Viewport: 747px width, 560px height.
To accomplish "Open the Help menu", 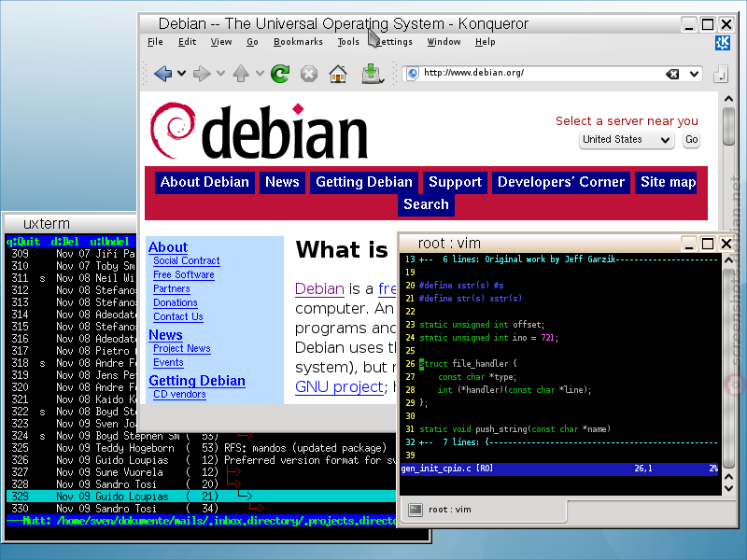I will coord(486,42).
